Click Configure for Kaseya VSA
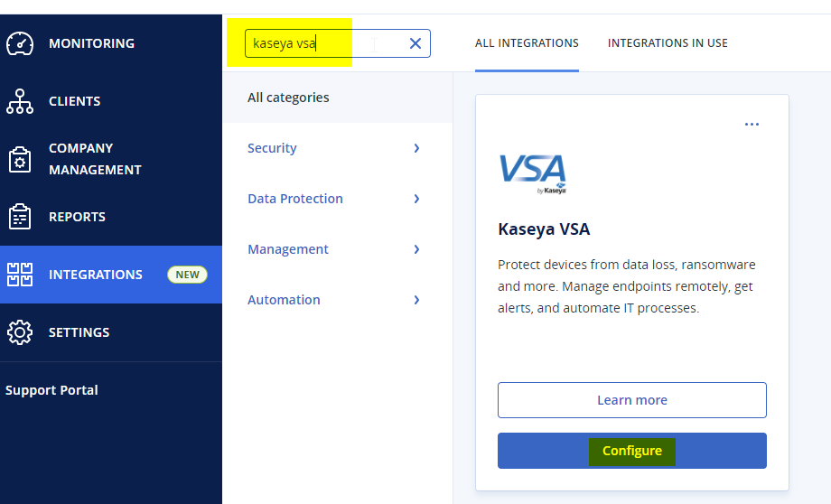This screenshot has height=504, width=831. click(x=632, y=451)
